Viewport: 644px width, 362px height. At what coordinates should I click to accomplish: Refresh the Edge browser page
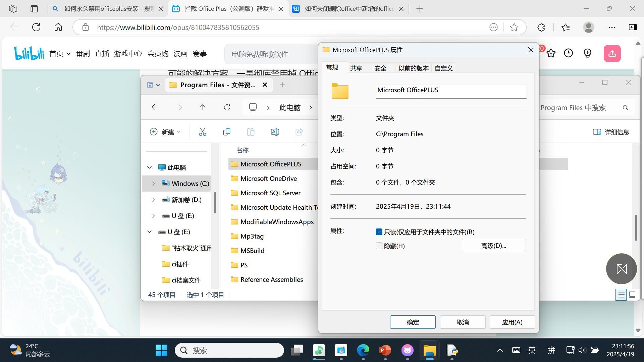click(36, 27)
